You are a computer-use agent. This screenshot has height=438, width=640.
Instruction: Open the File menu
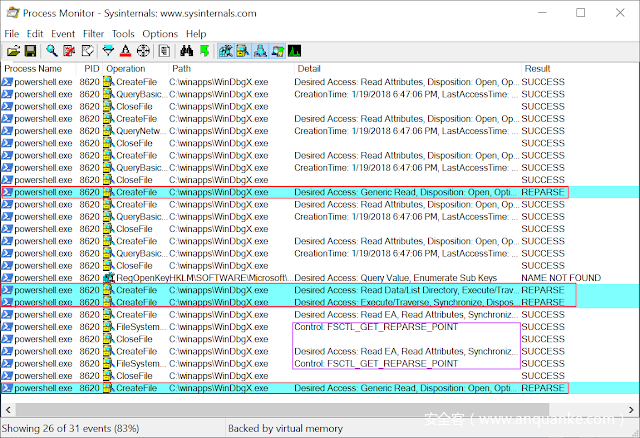[11, 34]
